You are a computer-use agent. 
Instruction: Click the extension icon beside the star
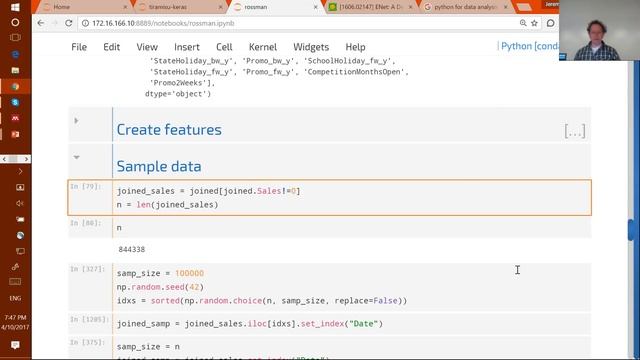tap(550, 23)
